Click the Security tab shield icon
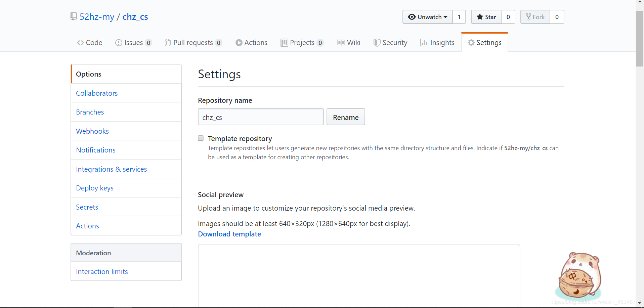Viewport: 644px width, 308px height. pos(377,43)
